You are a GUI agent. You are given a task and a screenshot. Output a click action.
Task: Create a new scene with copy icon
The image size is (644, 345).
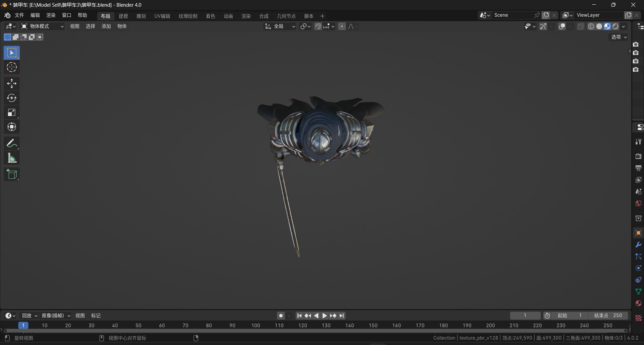click(546, 15)
